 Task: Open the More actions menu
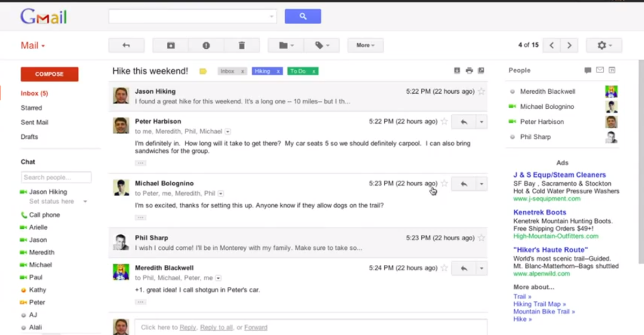click(x=365, y=46)
